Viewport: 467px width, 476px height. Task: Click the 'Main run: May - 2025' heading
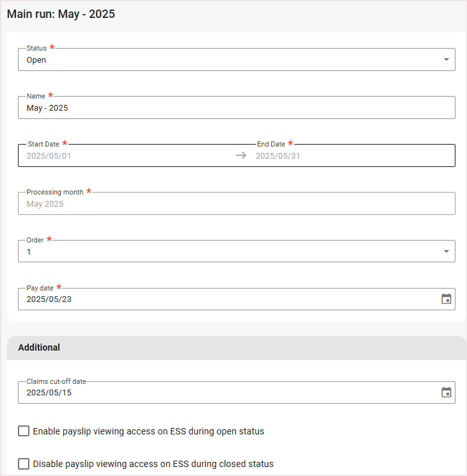[61, 13]
